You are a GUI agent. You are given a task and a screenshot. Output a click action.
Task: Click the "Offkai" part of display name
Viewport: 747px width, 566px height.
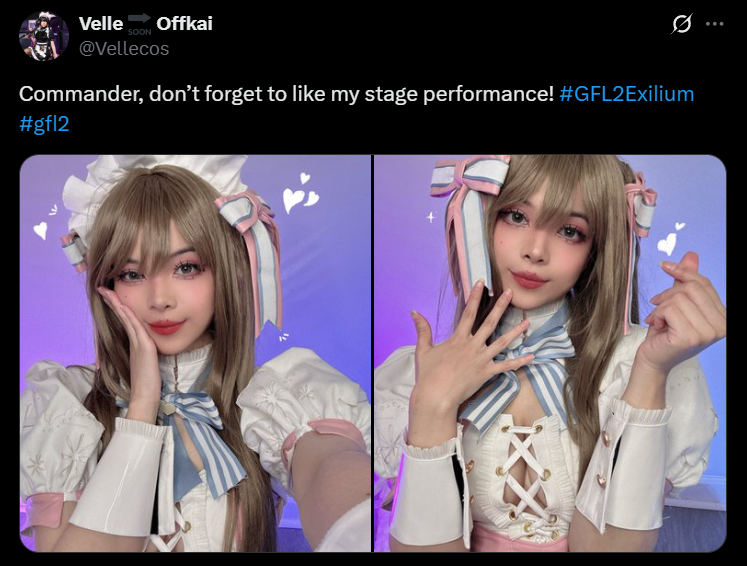click(x=184, y=24)
